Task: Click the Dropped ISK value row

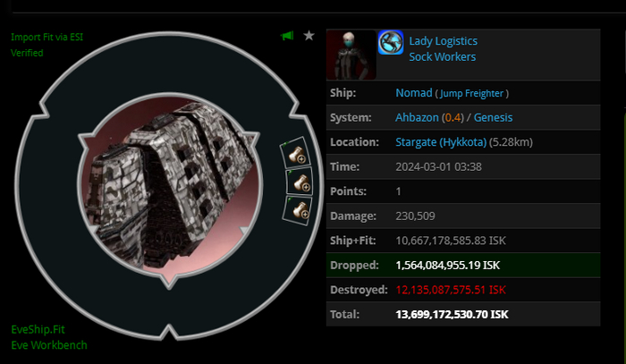Action: coord(463,265)
